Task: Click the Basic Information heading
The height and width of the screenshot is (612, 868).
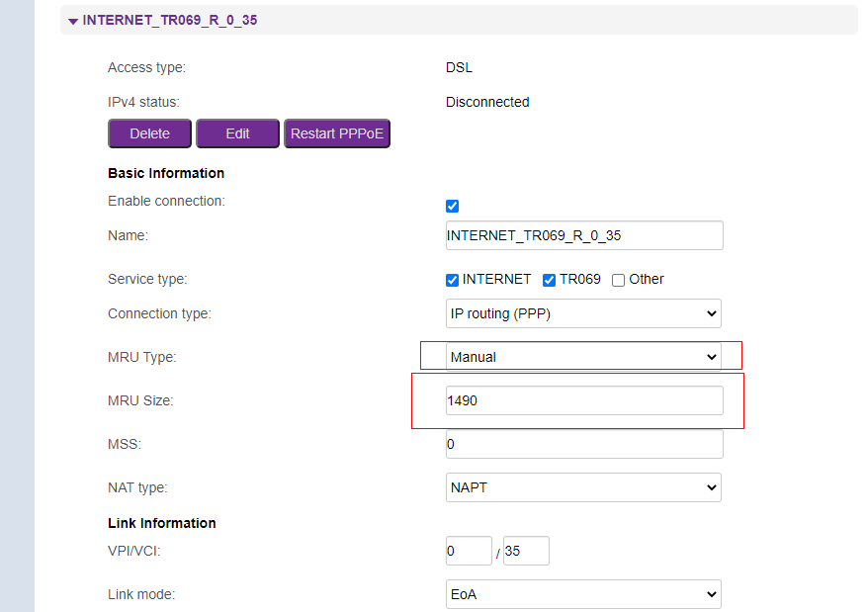Action: [x=166, y=173]
